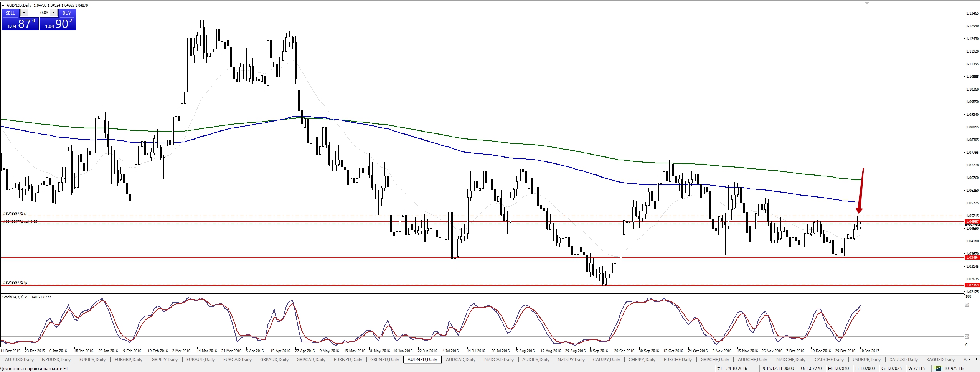Select the #804689771 sell 0.05 order label

[x=20, y=222]
